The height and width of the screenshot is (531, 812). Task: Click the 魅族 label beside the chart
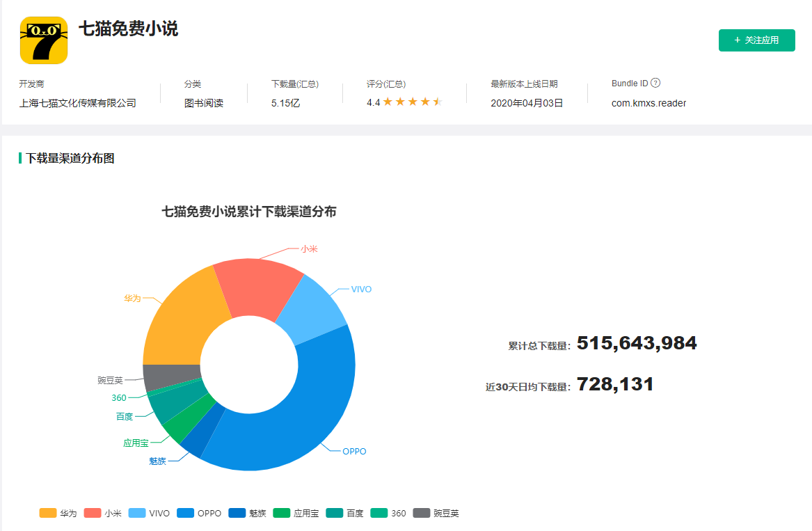(x=157, y=461)
